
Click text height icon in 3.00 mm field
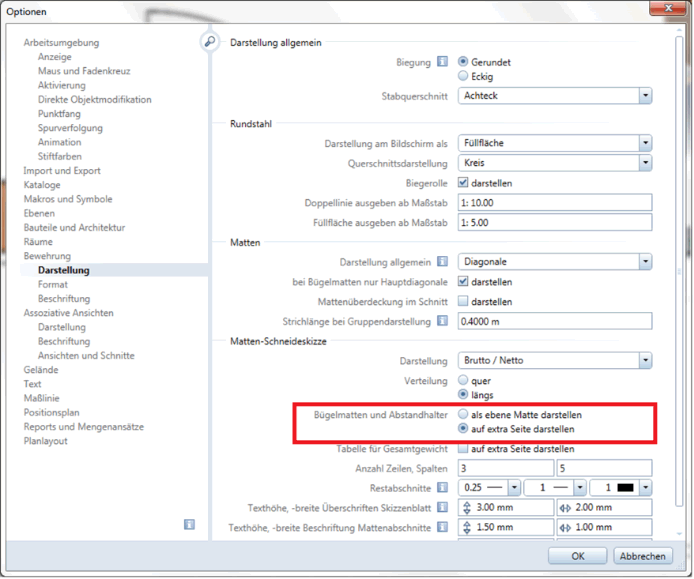coord(467,507)
